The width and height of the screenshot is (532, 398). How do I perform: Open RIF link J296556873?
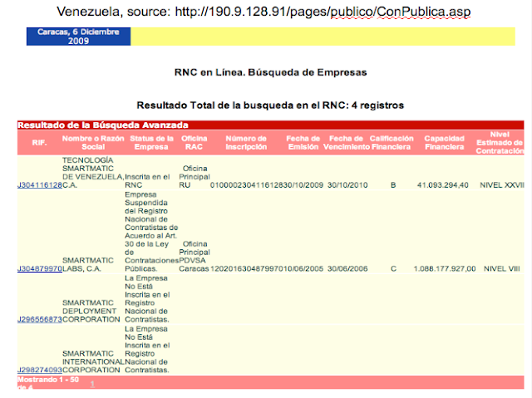tap(40, 320)
